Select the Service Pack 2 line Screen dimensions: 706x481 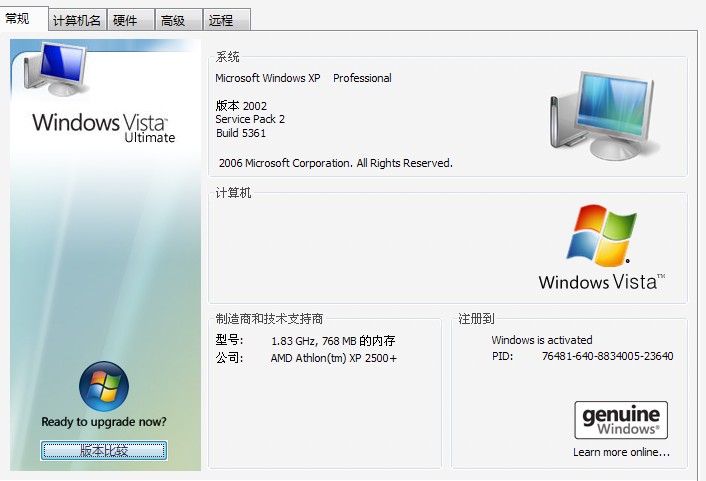tap(250, 119)
